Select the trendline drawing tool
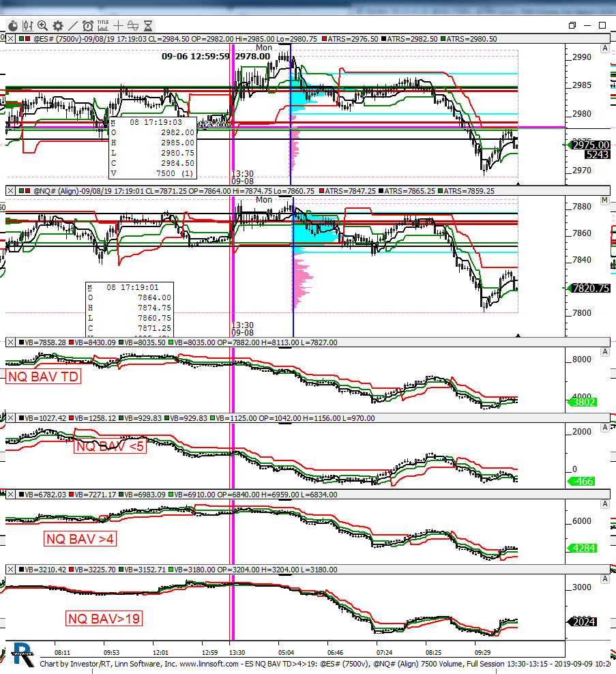The height and width of the screenshot is (674, 616). (73, 26)
